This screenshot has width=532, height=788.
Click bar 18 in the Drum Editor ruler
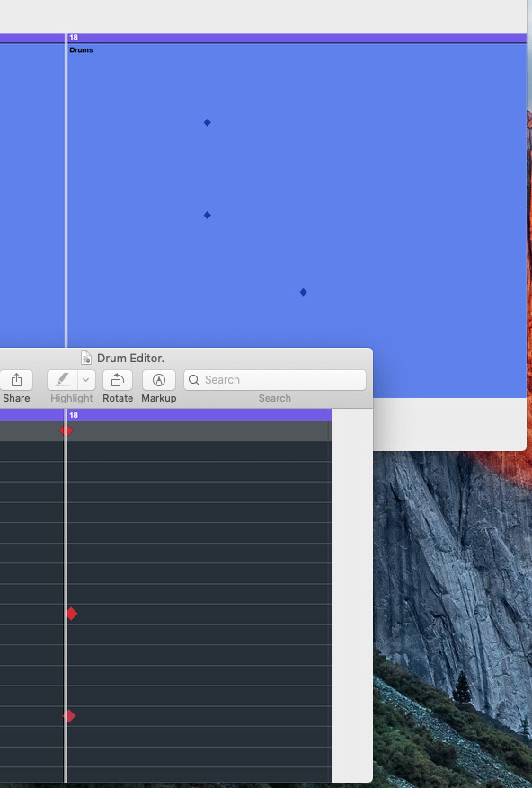[74, 415]
